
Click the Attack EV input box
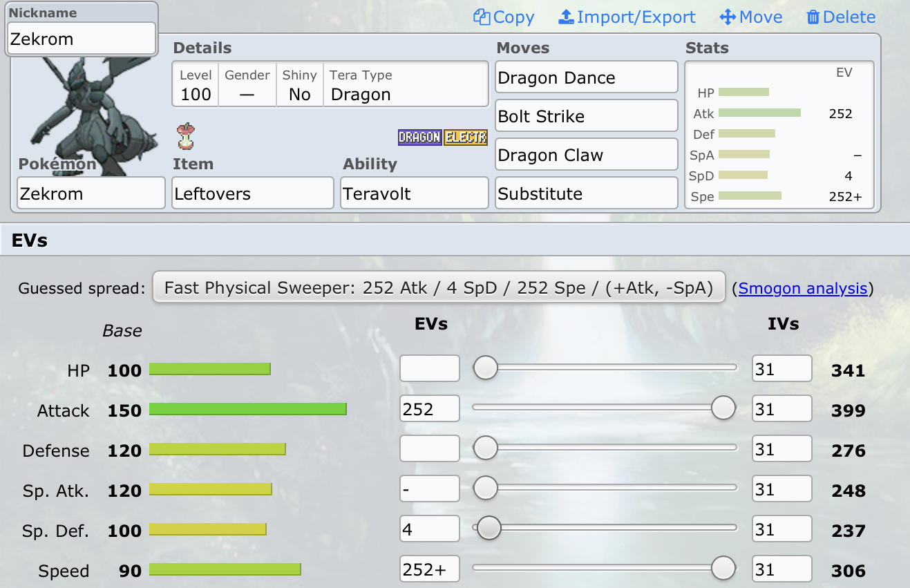430,409
